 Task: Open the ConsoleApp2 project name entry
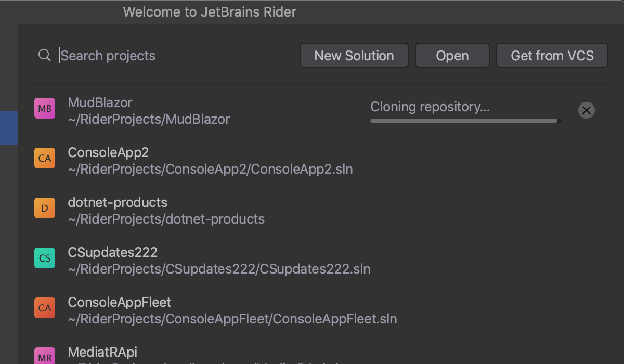point(108,152)
